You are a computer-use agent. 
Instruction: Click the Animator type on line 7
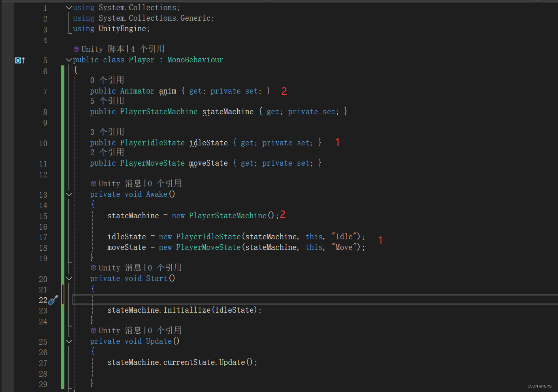coord(137,91)
